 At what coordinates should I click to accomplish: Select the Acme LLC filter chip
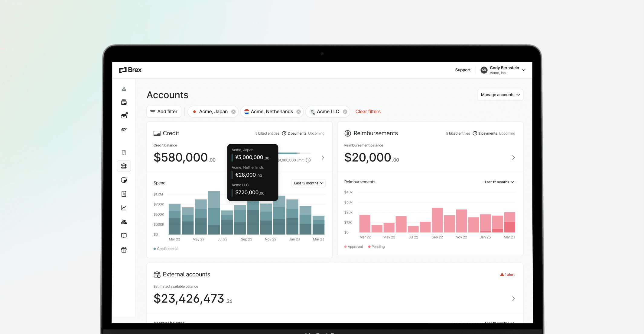(328, 112)
